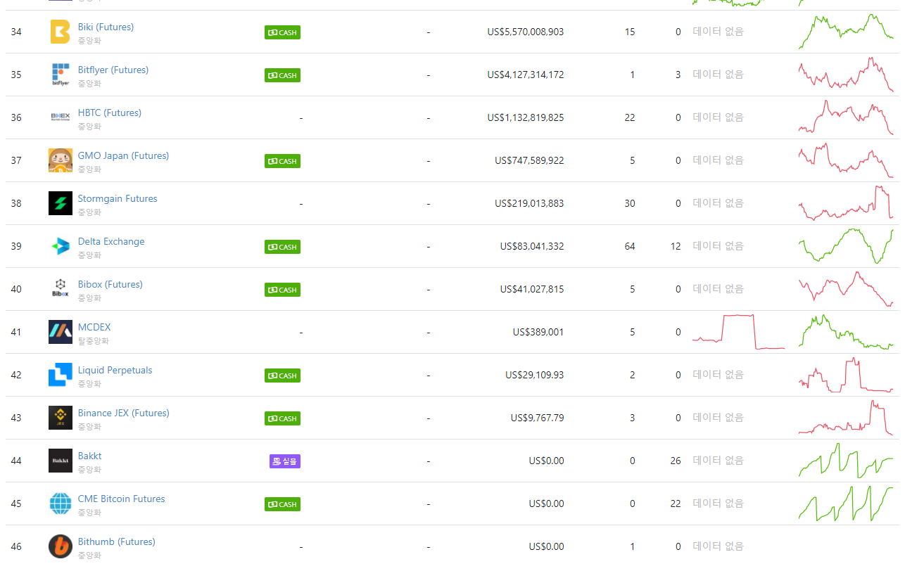The width and height of the screenshot is (924, 571).
Task: Click the volume US$9,767.79
Action: (x=538, y=418)
